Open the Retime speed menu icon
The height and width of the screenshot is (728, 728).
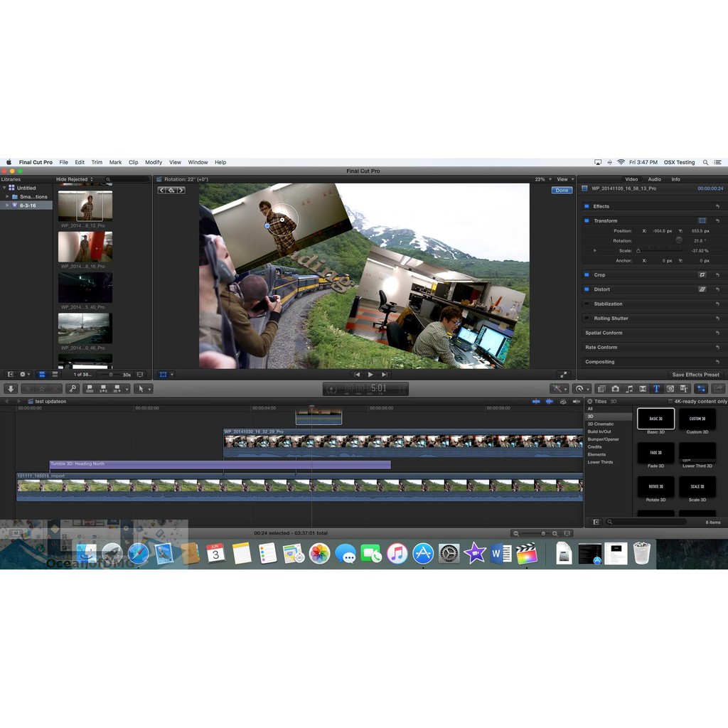(582, 389)
